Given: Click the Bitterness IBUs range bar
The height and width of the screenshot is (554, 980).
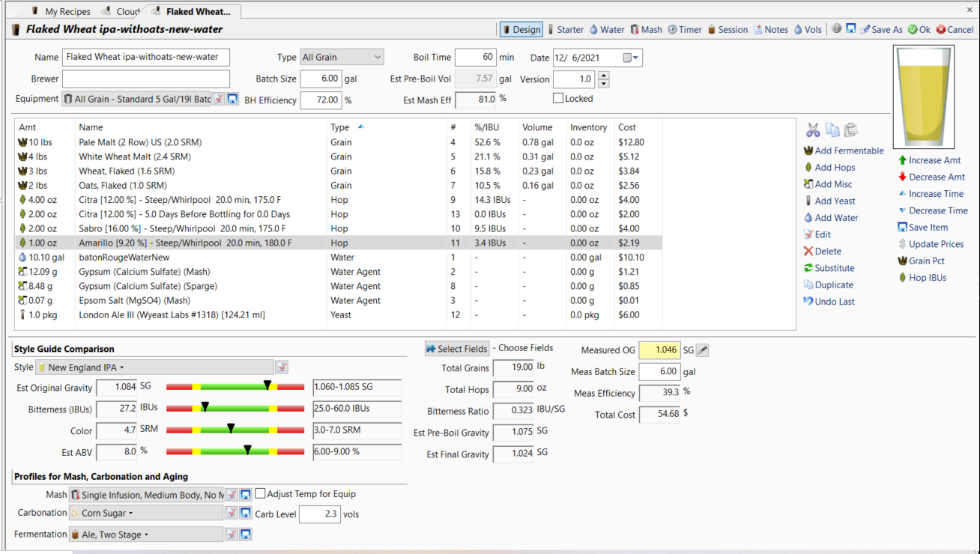Looking at the screenshot, I should [x=235, y=409].
